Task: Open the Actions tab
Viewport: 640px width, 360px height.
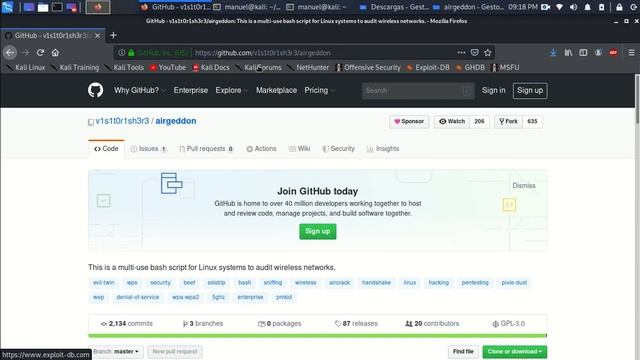Action: [x=261, y=149]
